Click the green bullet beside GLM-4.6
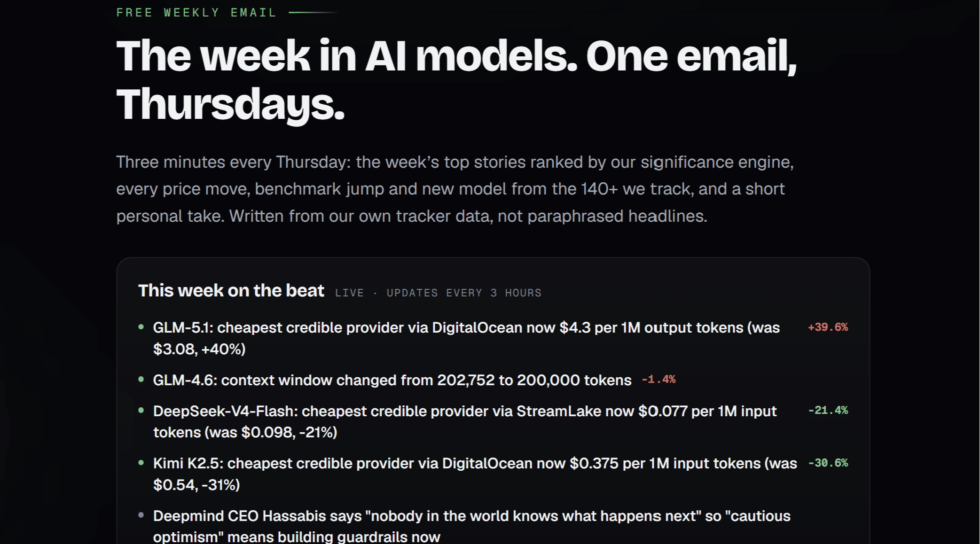Image resolution: width=980 pixels, height=544 pixels. click(x=141, y=379)
